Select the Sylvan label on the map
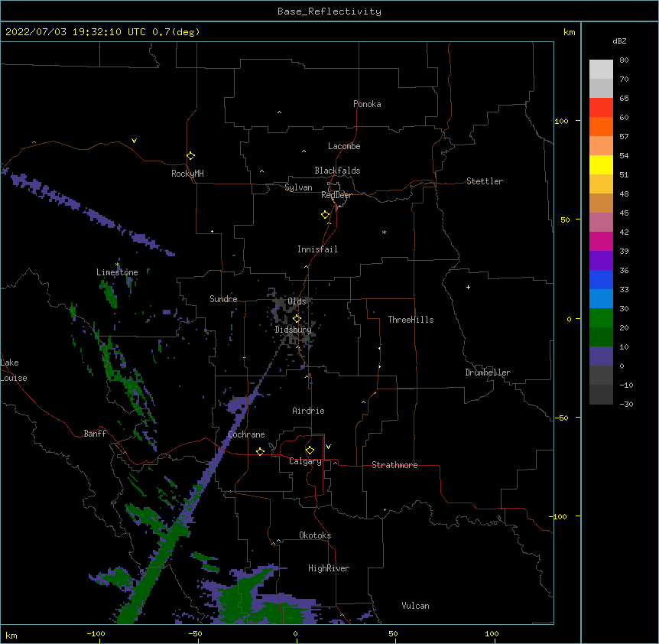659x644 pixels. [x=298, y=187]
